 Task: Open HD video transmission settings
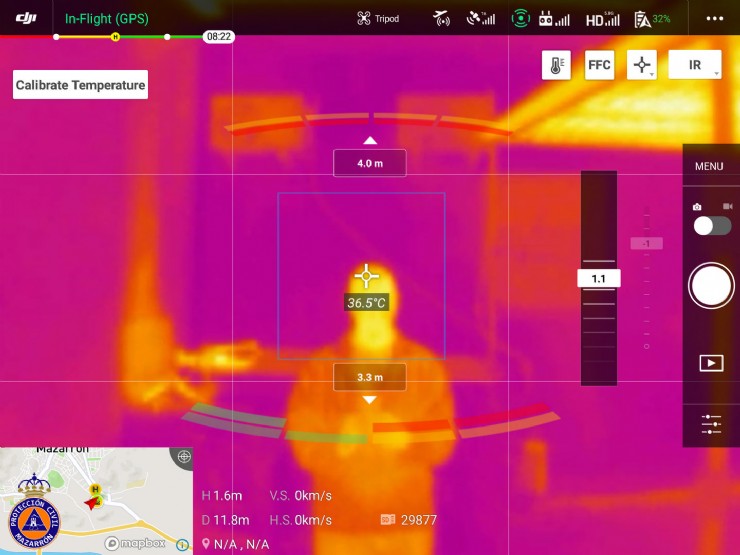tap(602, 19)
